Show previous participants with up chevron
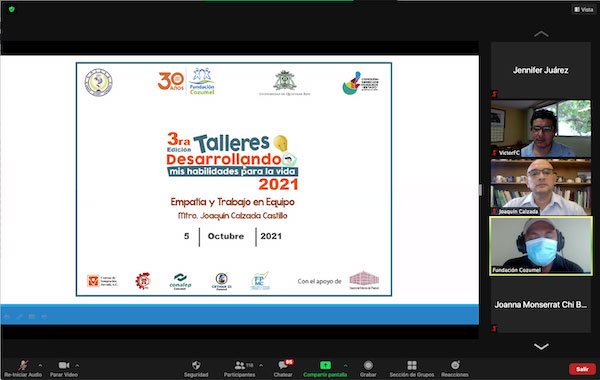The height and width of the screenshot is (380, 600). (541, 34)
